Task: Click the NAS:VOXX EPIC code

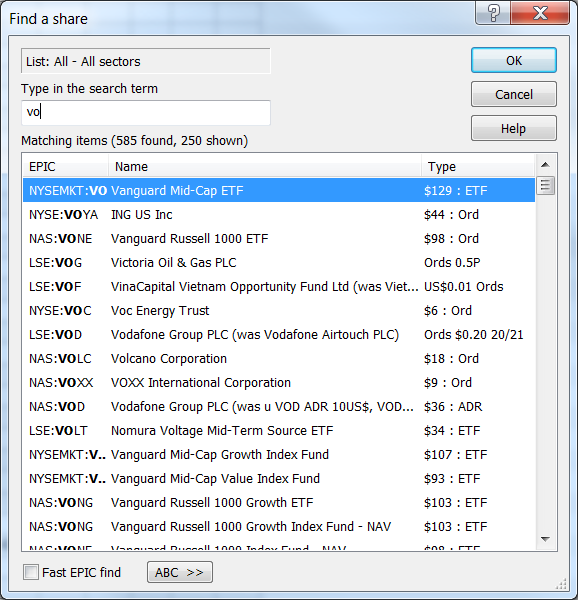Action: click(x=61, y=383)
